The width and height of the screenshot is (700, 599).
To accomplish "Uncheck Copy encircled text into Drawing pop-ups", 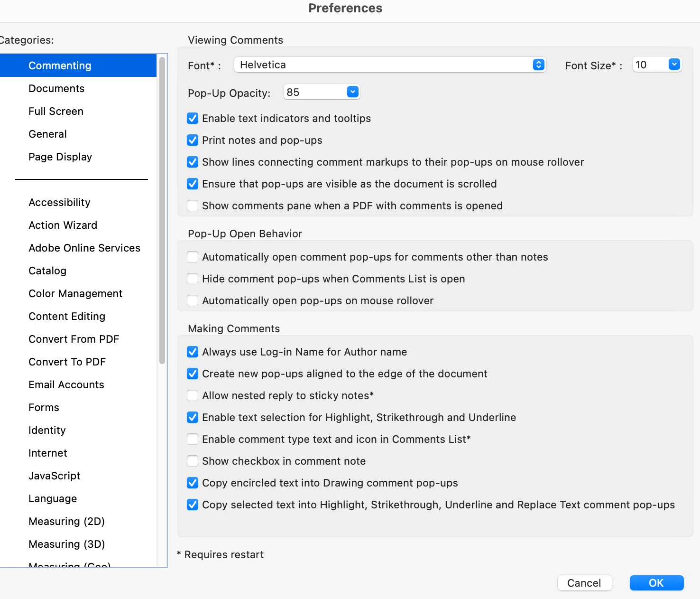I will point(193,483).
